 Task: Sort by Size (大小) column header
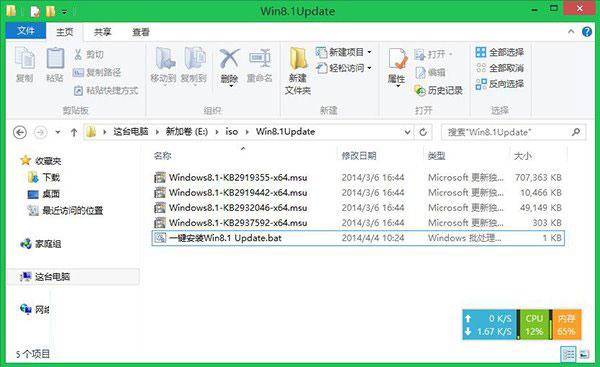pyautogui.click(x=523, y=155)
